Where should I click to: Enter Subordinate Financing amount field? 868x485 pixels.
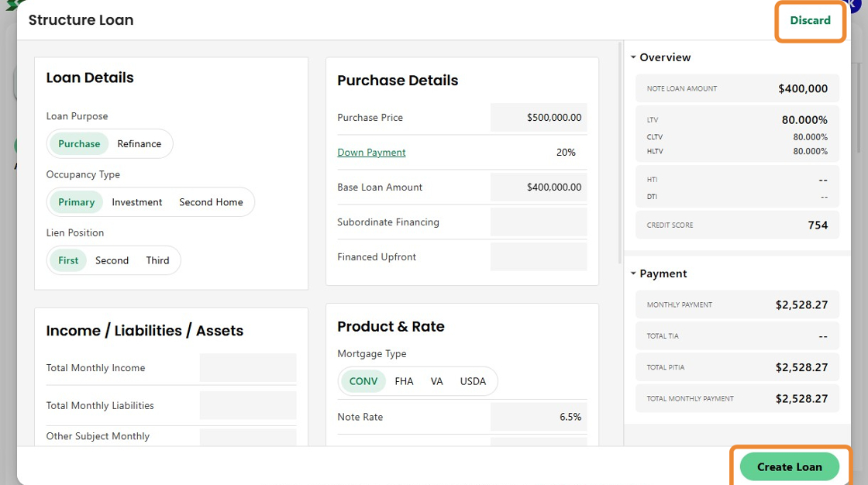point(539,222)
